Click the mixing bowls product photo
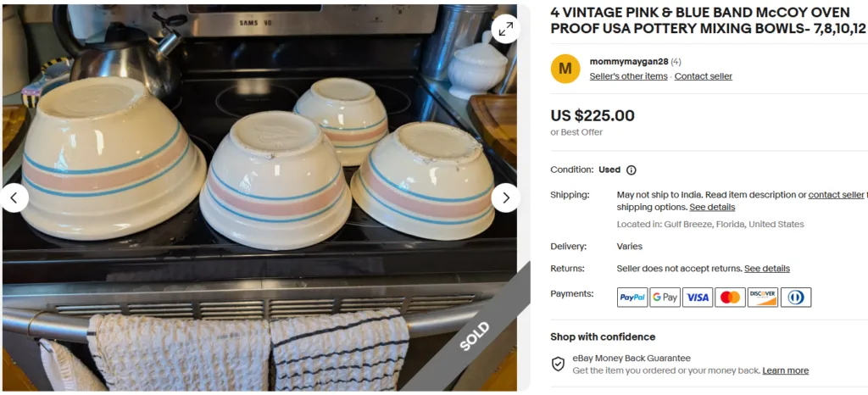Image resolution: width=868 pixels, height=395 pixels. click(x=259, y=197)
